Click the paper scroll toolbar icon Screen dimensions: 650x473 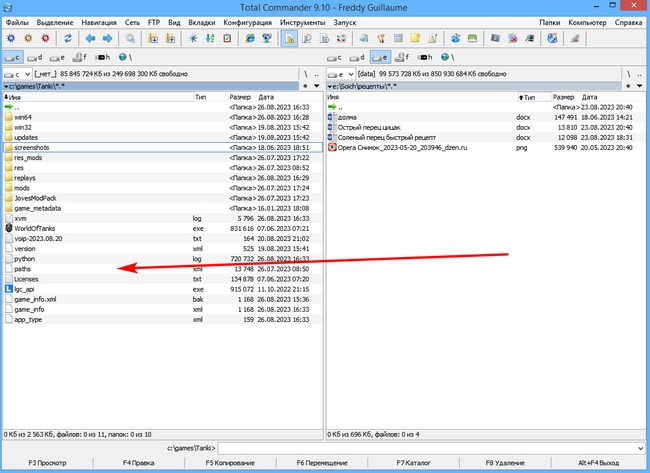[432, 39]
